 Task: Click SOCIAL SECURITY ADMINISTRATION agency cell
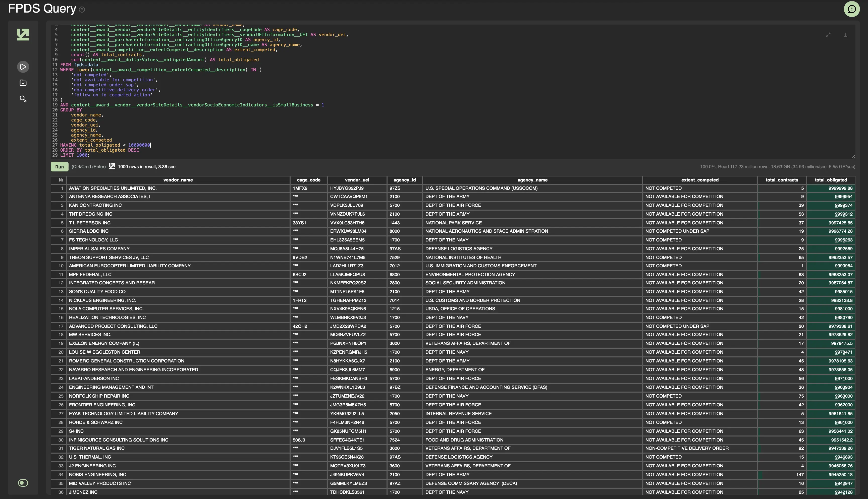click(532, 283)
